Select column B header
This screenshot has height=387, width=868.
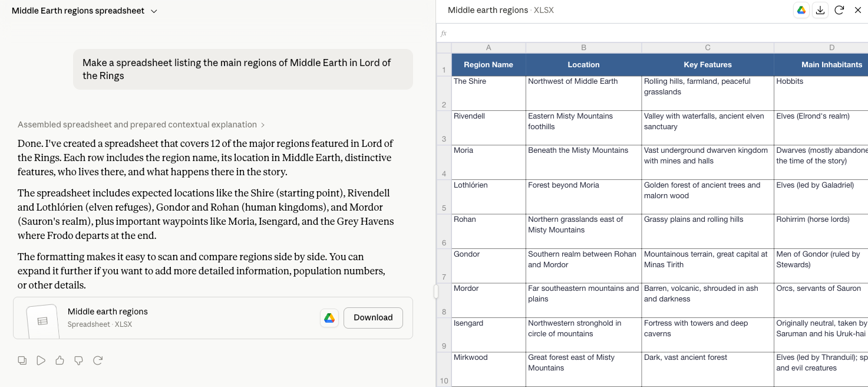click(x=583, y=48)
